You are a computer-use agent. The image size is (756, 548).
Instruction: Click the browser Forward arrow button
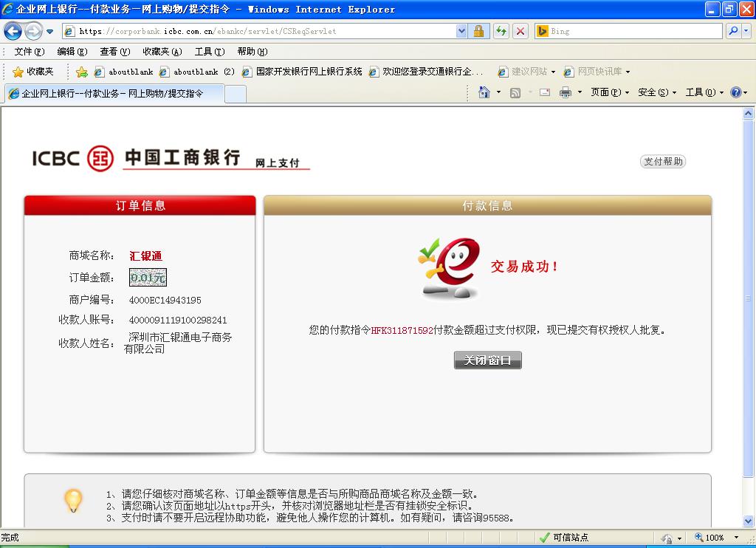[33, 31]
